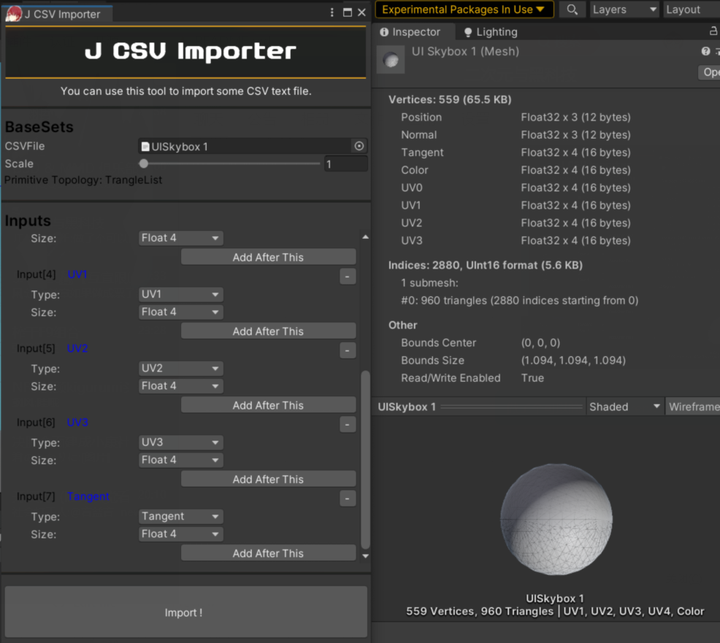The image size is (720, 643).
Task: Click 'UI Skybox 1 (Mesh)' header title
Action: tap(465, 51)
